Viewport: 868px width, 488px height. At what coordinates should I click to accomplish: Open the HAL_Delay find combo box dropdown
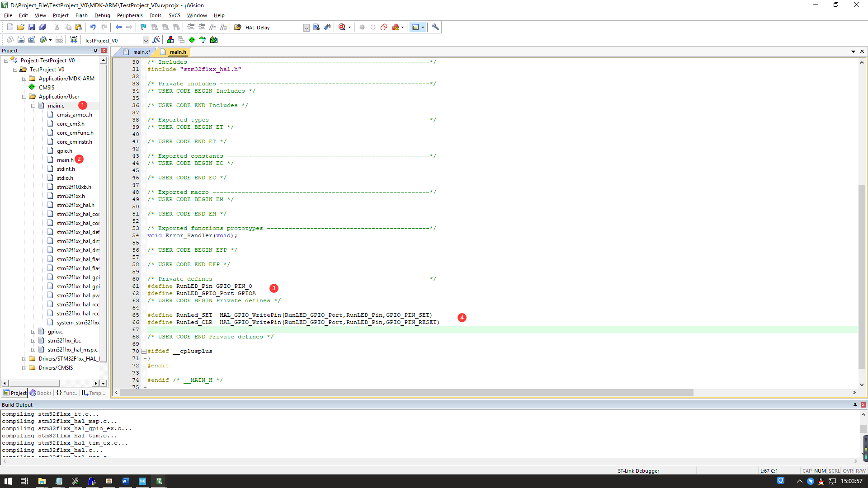306,28
